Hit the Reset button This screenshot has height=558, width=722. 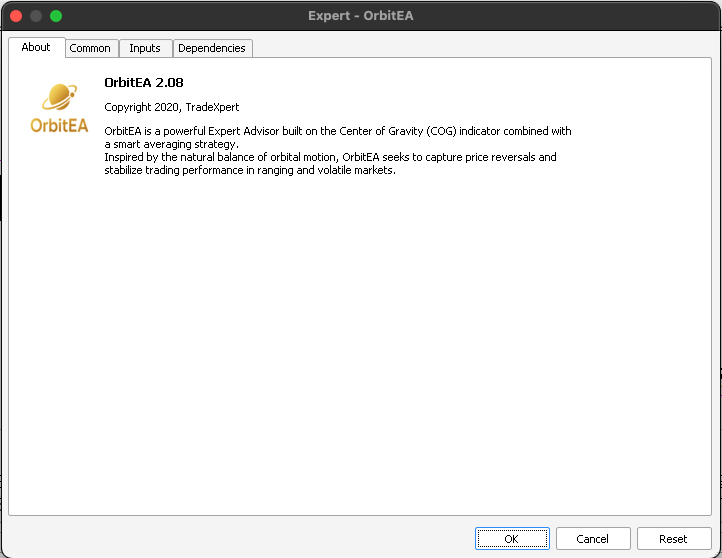pyautogui.click(x=673, y=539)
